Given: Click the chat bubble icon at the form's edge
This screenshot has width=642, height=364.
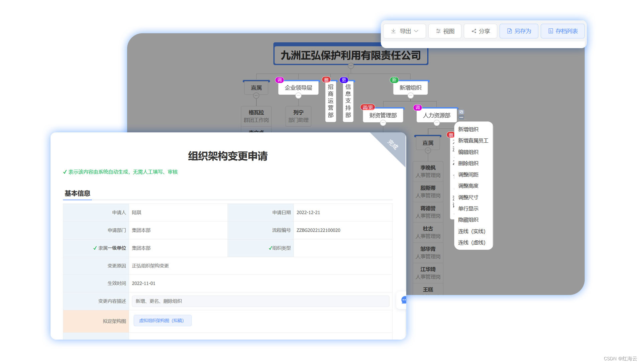Looking at the screenshot, I should coord(404,300).
